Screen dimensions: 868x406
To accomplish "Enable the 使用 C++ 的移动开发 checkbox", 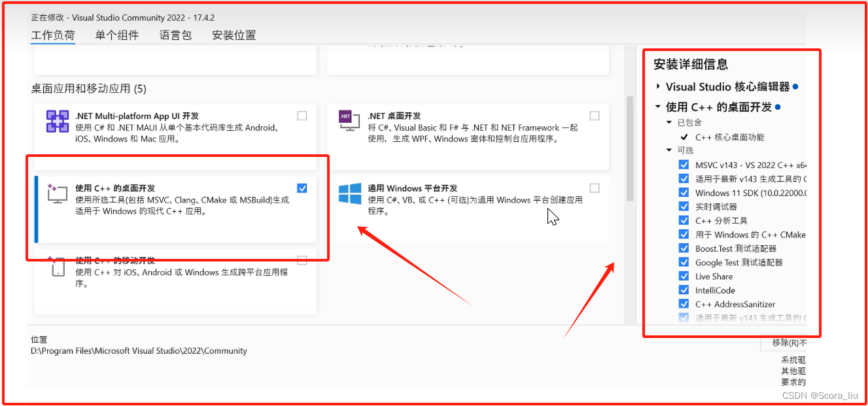I will (x=302, y=261).
